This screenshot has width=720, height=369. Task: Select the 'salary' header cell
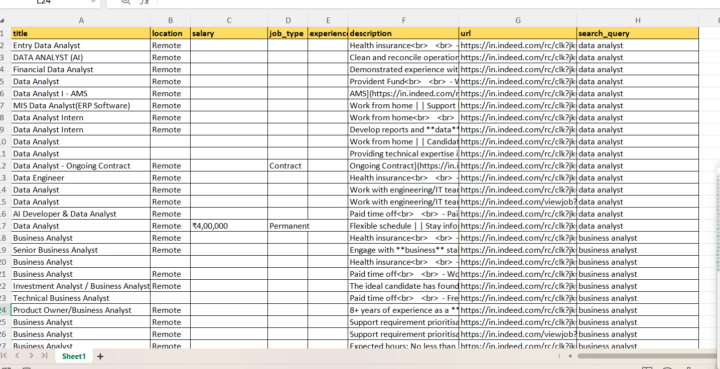point(229,33)
